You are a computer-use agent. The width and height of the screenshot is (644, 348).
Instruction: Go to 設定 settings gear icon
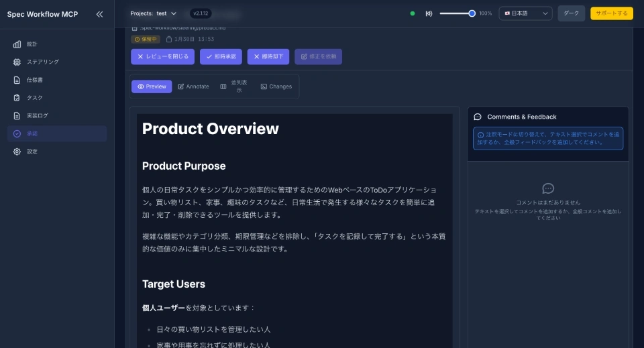pyautogui.click(x=17, y=152)
